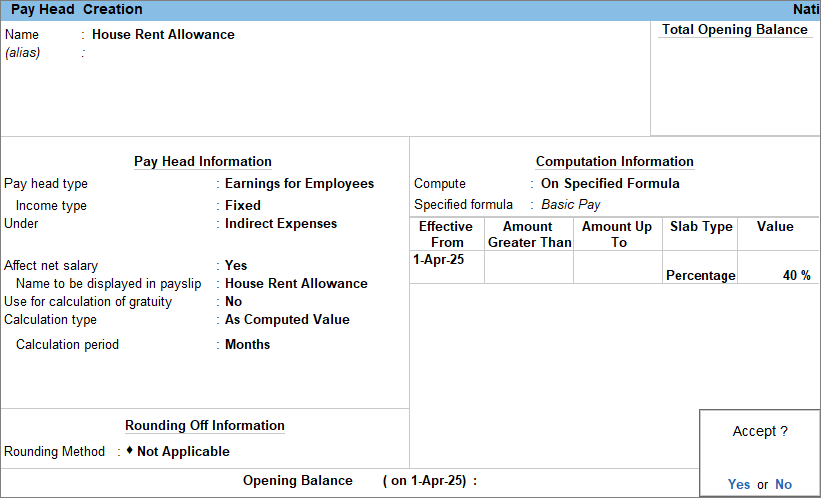
Task: Select the Name field House Rent Allowance
Action: [163, 34]
